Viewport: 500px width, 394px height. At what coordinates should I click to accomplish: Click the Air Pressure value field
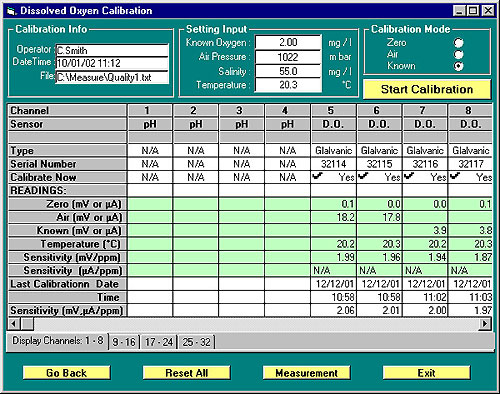[x=288, y=57]
